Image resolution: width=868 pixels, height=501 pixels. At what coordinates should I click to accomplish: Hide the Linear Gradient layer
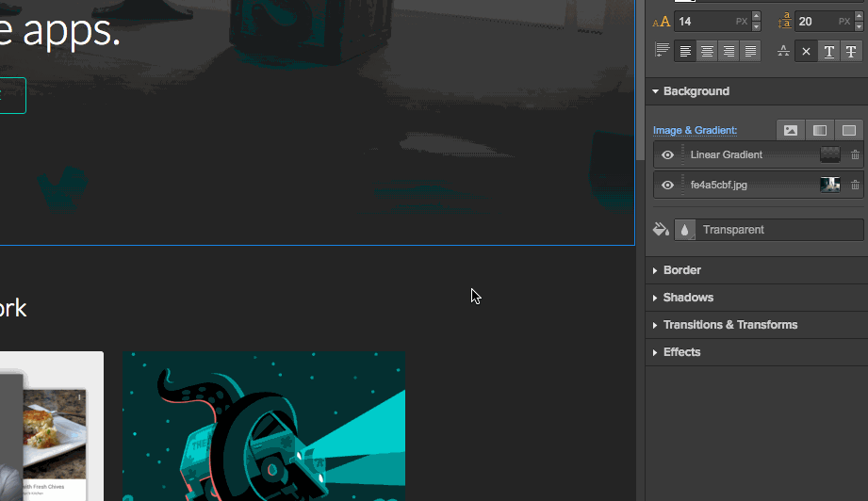[x=667, y=155]
